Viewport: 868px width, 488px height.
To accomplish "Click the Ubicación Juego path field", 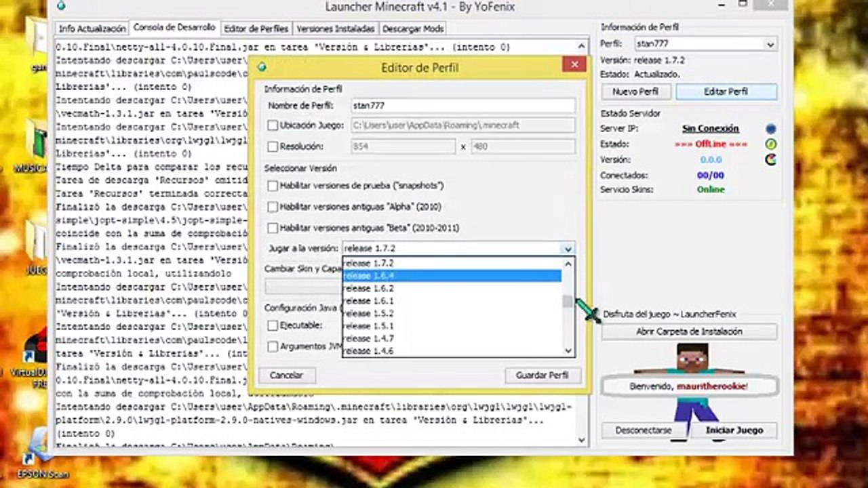I will (x=463, y=125).
